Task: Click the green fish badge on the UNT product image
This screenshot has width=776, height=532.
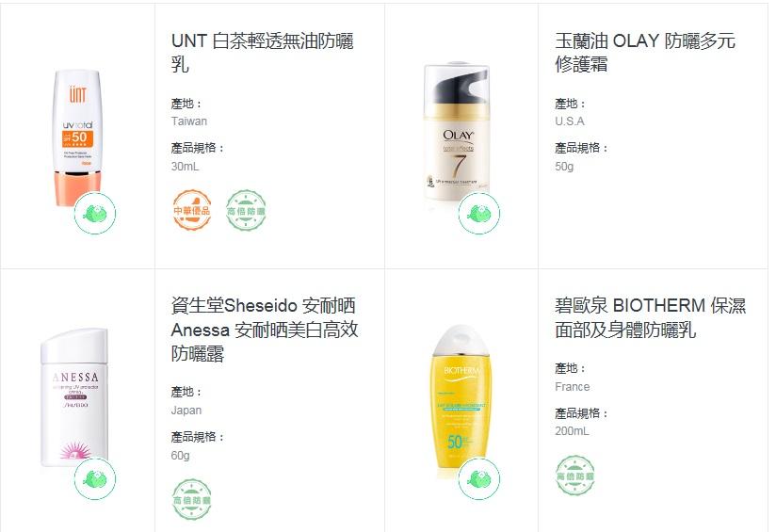Action: click(95, 214)
